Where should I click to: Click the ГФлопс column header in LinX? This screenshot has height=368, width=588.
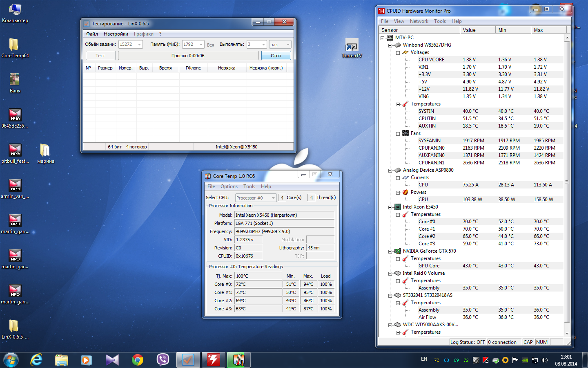193,68
